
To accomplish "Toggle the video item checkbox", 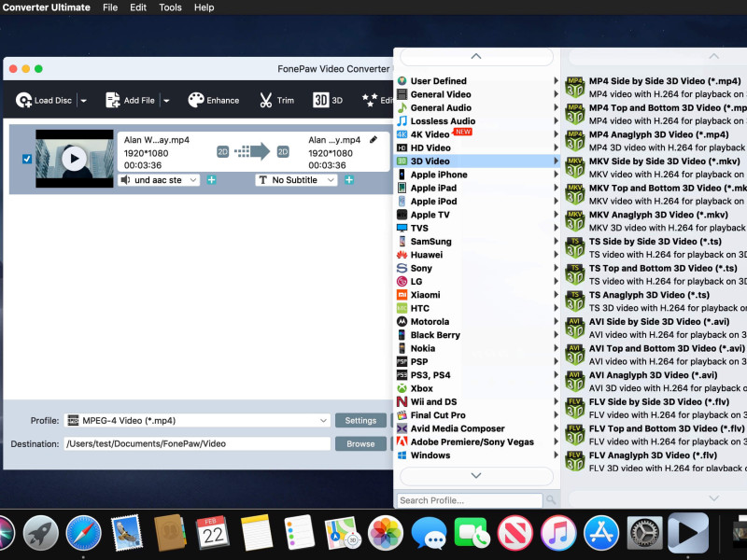I will click(27, 159).
